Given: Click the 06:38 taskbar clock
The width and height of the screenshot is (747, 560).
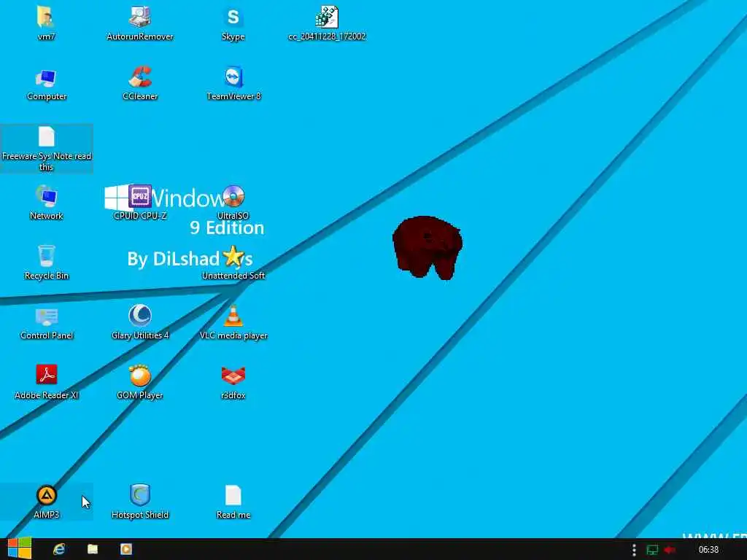Looking at the screenshot, I should pyautogui.click(x=708, y=550).
